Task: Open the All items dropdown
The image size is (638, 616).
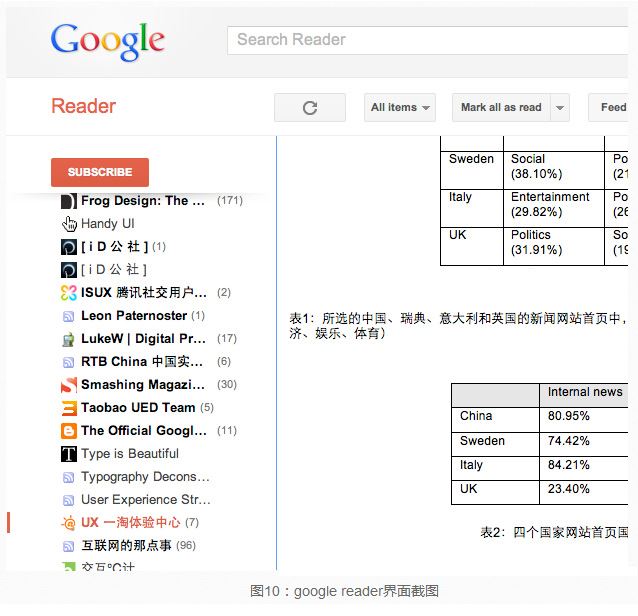Action: [x=400, y=107]
